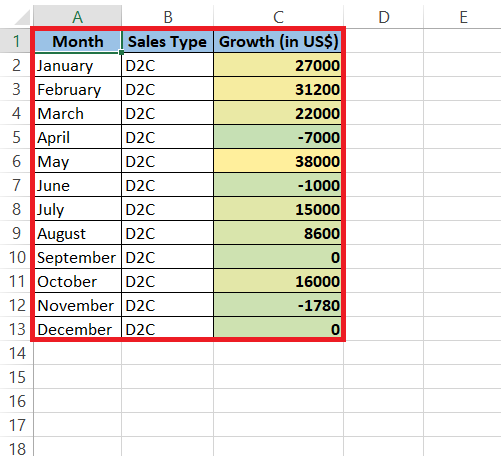Select column A header
The height and width of the screenshot is (456, 501).
(x=77, y=17)
